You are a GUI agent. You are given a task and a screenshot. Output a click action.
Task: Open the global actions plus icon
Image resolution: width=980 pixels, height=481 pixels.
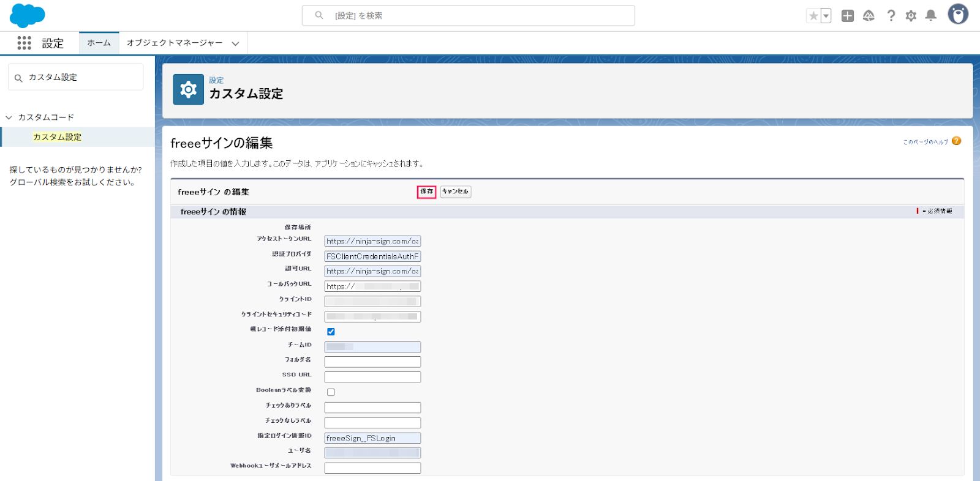[848, 16]
